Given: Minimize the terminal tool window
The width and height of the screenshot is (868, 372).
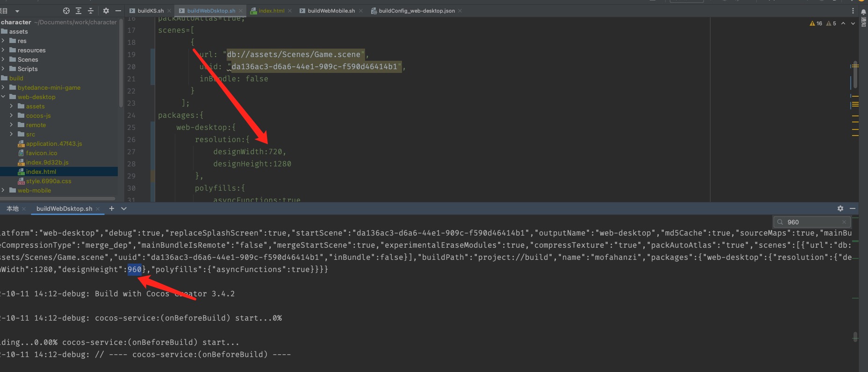Looking at the screenshot, I should click(x=853, y=208).
